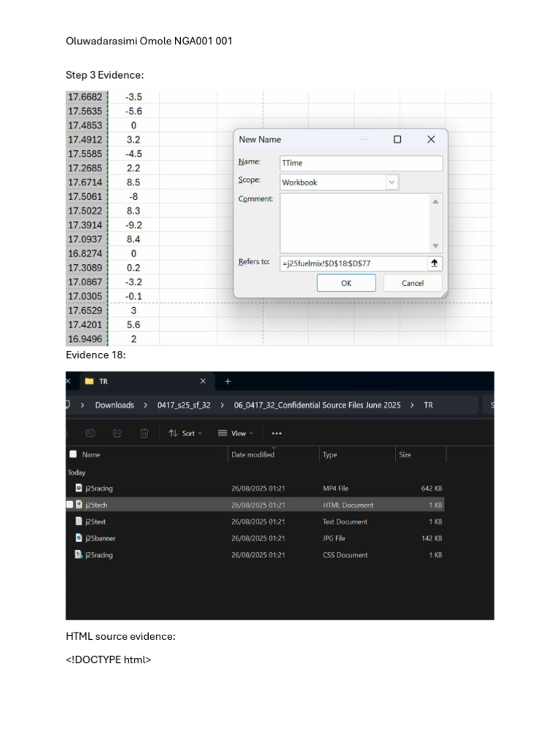This screenshot has width=560, height=747.
Task: Click the j25racing CSS file icon
Action: 79,554
